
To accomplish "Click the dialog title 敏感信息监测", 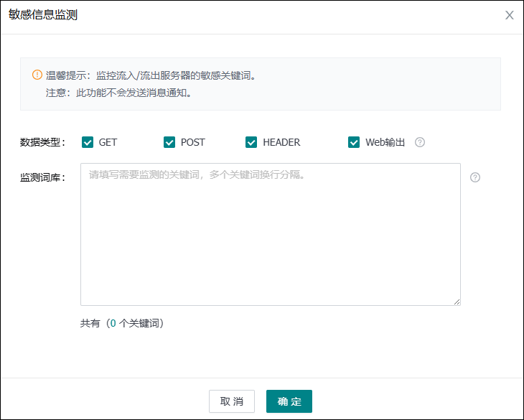I will point(43,14).
